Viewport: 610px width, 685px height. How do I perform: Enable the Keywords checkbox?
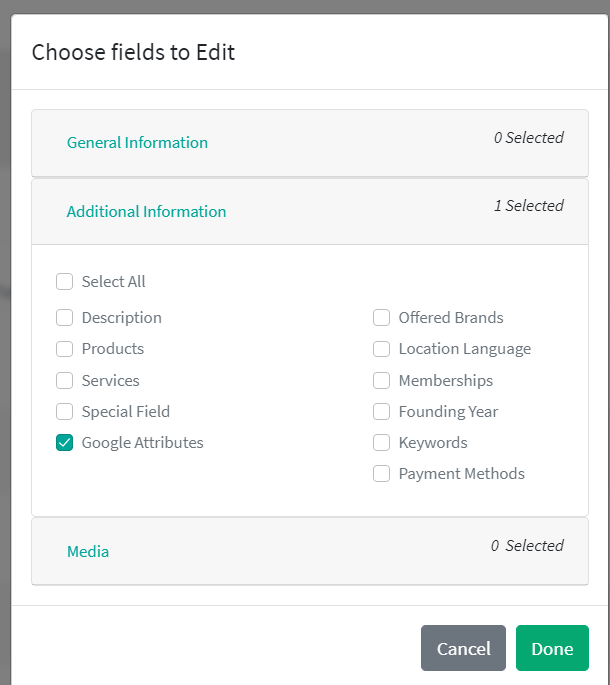[382, 443]
